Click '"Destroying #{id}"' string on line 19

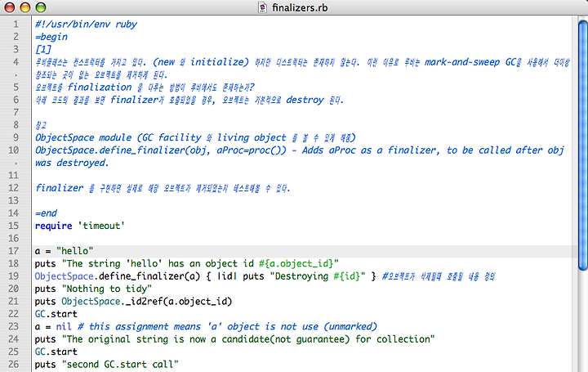coord(318,276)
